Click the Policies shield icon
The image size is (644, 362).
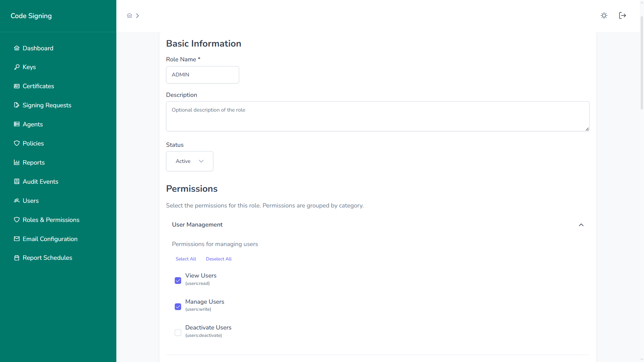(16, 143)
